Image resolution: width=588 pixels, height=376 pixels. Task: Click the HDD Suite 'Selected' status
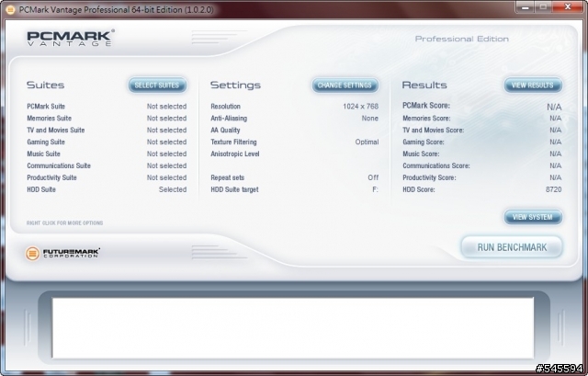(173, 189)
